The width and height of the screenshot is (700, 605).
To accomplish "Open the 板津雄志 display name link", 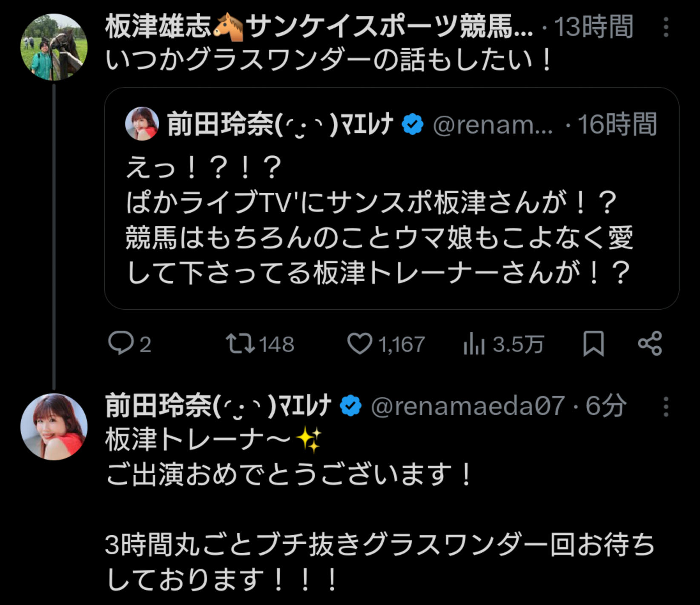I will (158, 26).
